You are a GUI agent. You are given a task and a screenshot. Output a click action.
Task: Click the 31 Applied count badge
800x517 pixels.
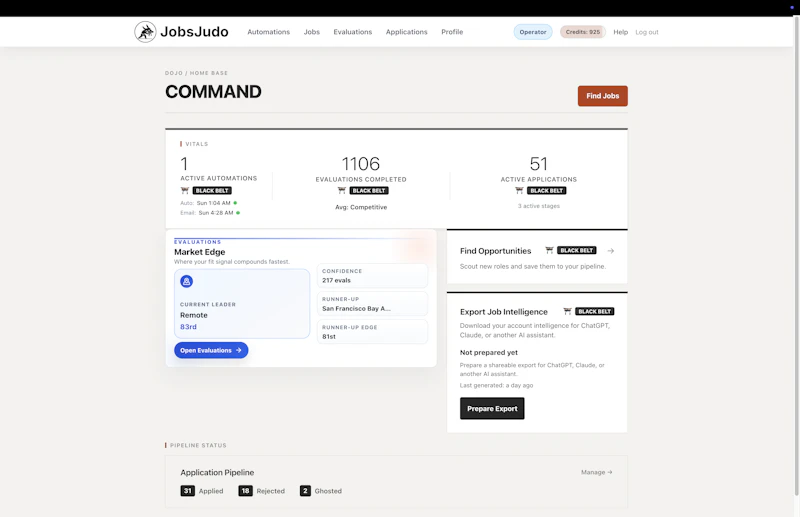[187, 491]
